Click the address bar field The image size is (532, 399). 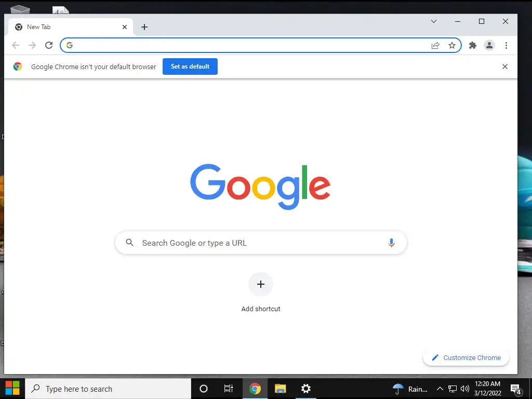251,45
